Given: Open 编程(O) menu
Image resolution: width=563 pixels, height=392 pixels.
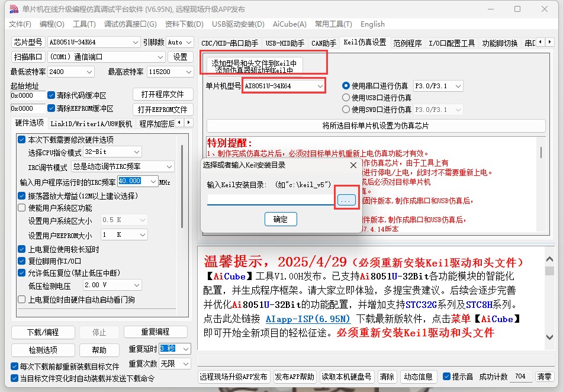Looking at the screenshot, I should point(52,24).
